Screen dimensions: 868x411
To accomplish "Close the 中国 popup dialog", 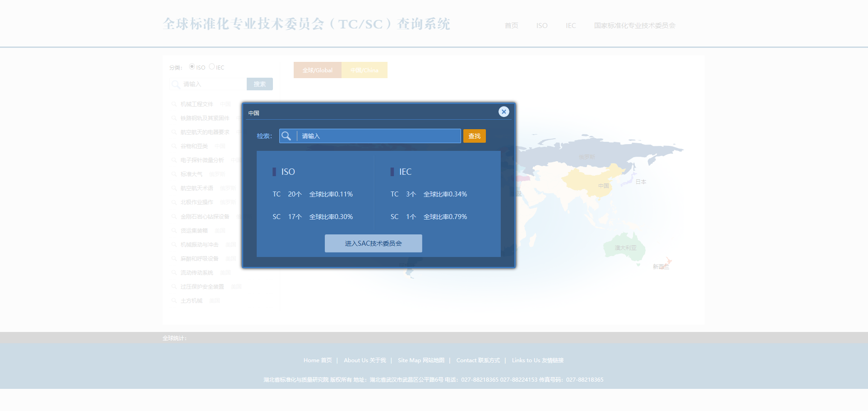I will coord(504,112).
